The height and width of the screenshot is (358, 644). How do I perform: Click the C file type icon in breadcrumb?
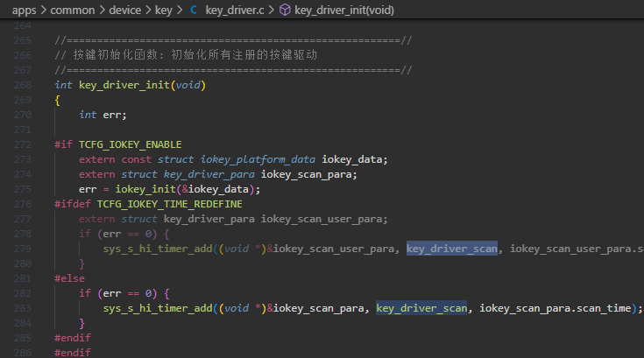tap(194, 11)
